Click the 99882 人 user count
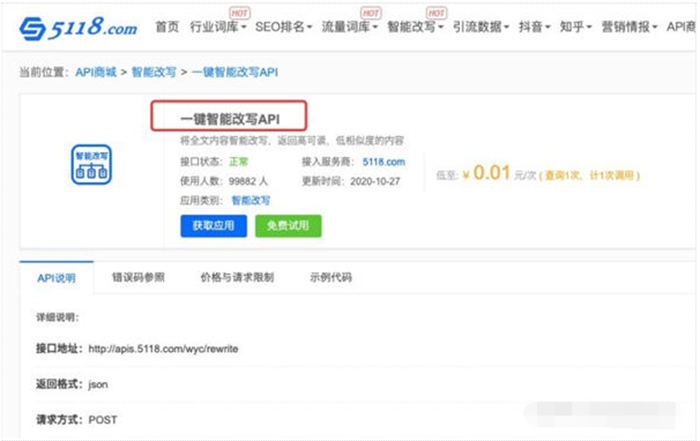Image resolution: width=700 pixels, height=441 pixels. click(248, 181)
